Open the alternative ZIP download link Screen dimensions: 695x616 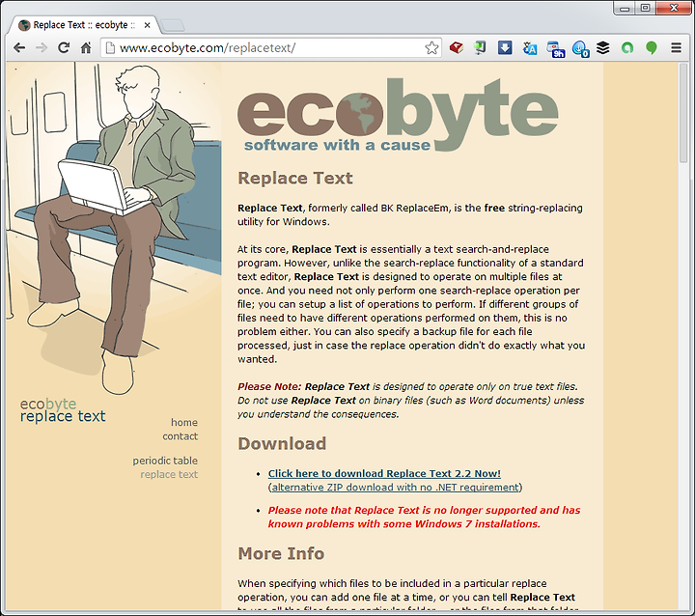[395, 487]
